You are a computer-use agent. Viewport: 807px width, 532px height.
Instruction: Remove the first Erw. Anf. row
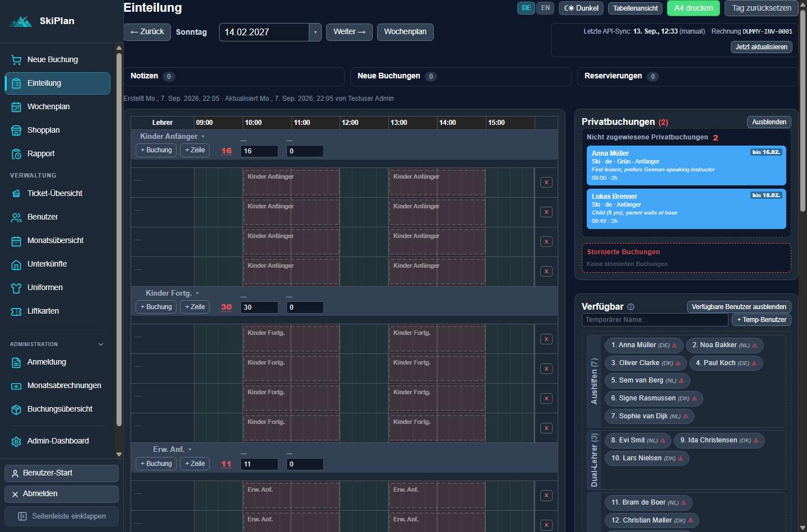pyautogui.click(x=546, y=496)
